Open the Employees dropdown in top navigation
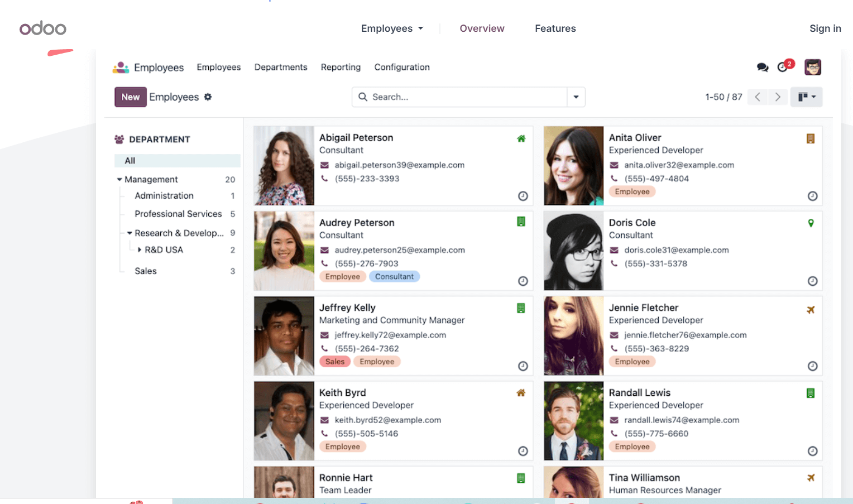Viewport: 853px width, 504px height. [x=392, y=28]
